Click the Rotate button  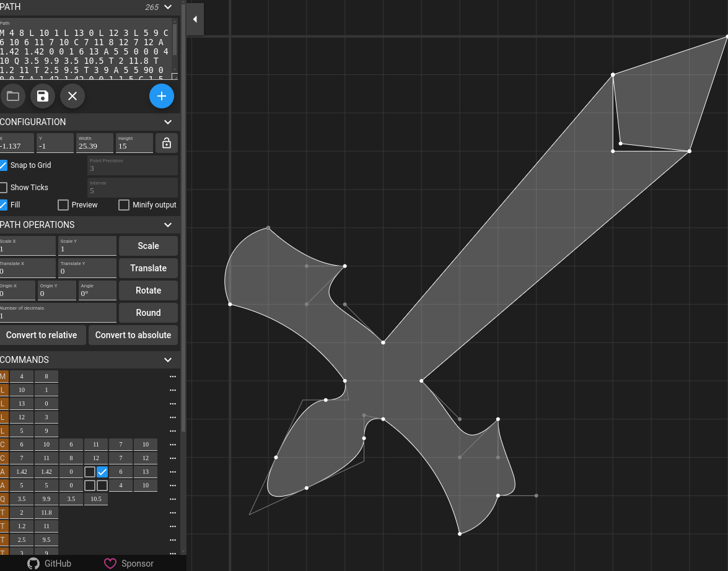click(x=148, y=290)
